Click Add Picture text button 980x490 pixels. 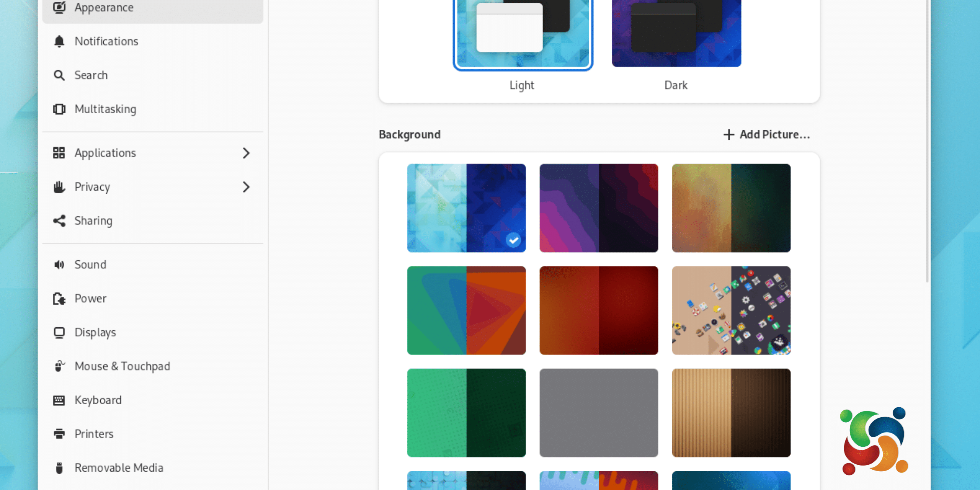click(x=775, y=134)
